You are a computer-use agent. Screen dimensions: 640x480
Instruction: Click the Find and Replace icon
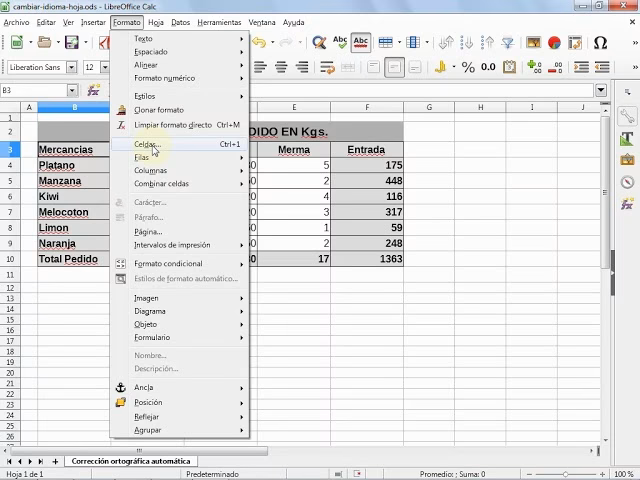click(319, 43)
